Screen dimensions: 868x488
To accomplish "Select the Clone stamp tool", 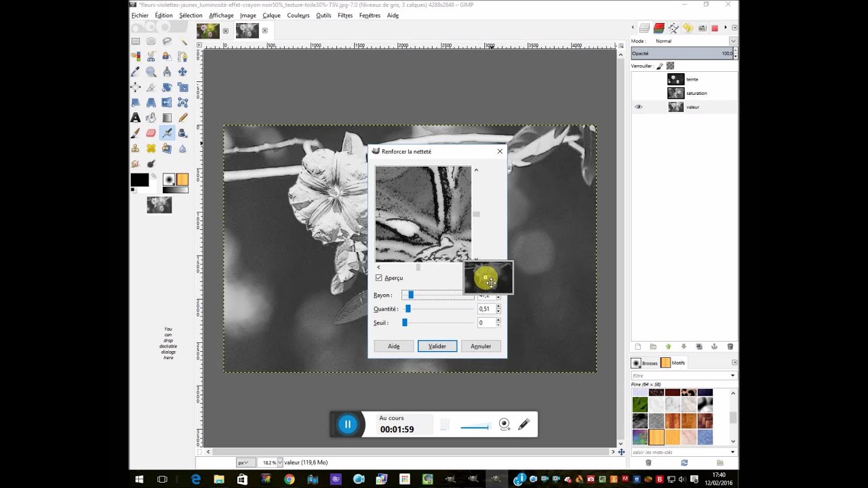I will (x=136, y=148).
